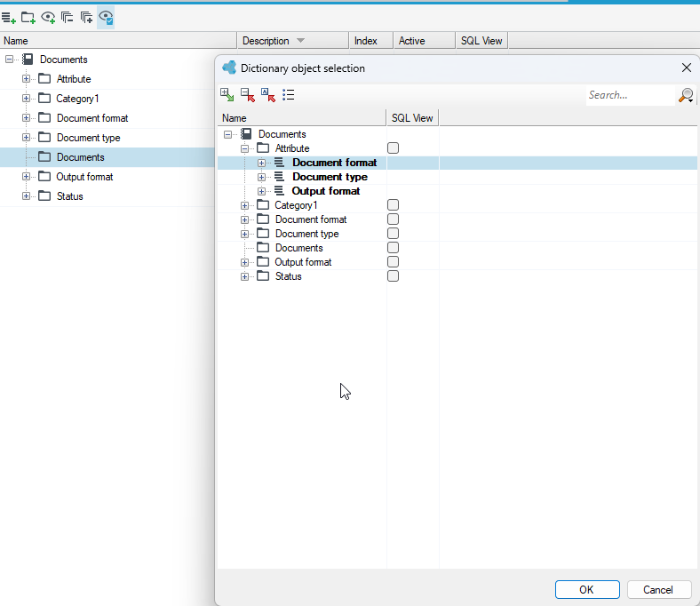Click inside the Search field
This screenshot has width=700, height=606.
coord(632,95)
